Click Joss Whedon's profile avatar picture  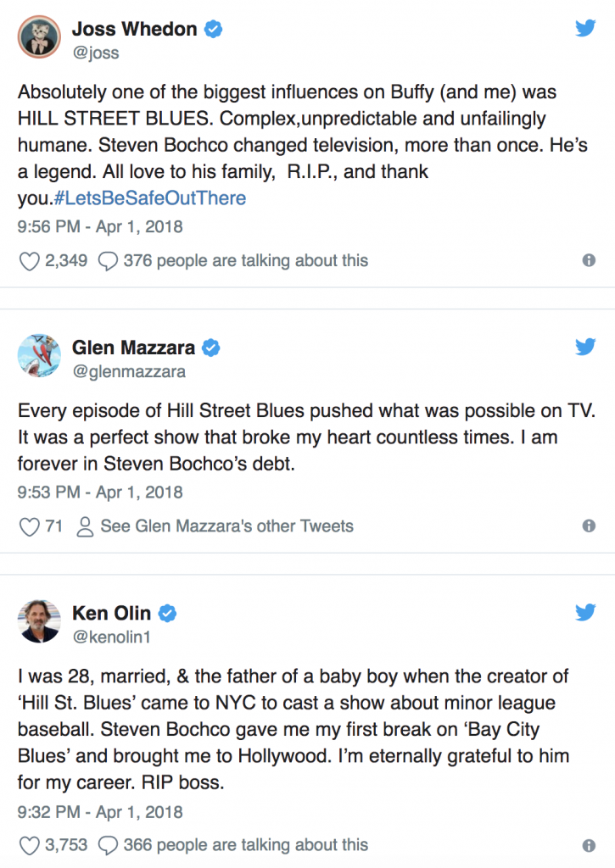pos(40,36)
